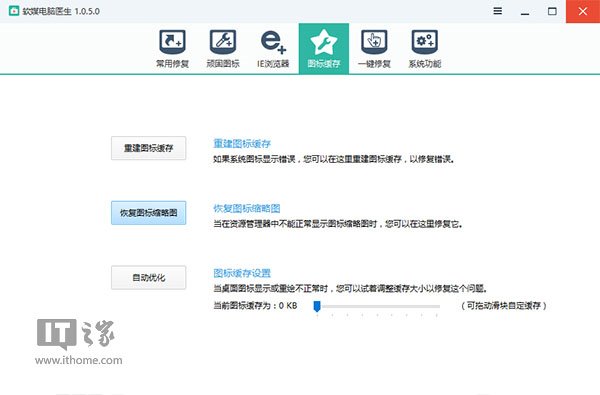The image size is (600, 395).
Task: Click the icon cache slider track
Action: coord(377,306)
